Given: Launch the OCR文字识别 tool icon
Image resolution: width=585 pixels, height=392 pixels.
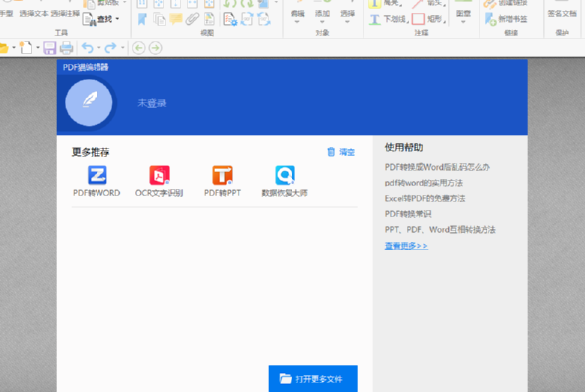Looking at the screenshot, I should [159, 175].
